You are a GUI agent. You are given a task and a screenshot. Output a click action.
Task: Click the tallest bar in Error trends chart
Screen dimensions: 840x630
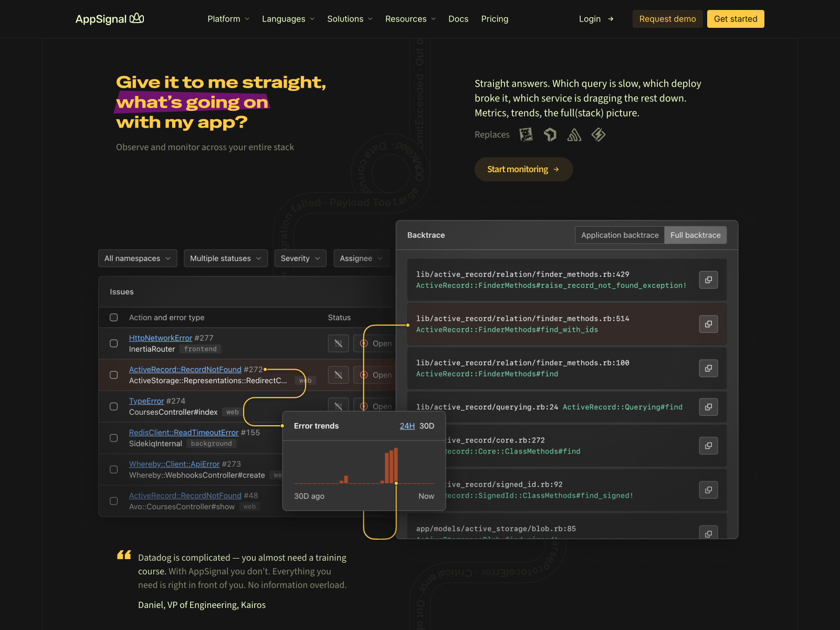396,465
